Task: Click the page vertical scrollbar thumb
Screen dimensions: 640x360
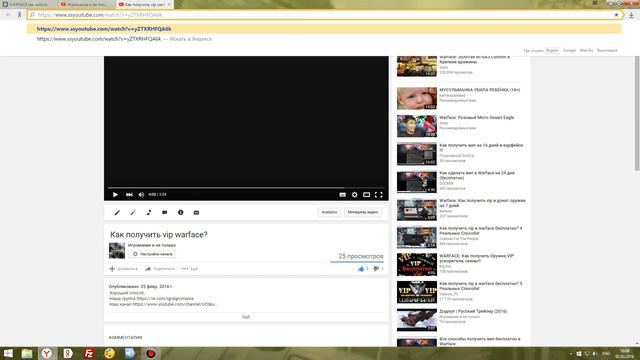Action: [x=637, y=113]
